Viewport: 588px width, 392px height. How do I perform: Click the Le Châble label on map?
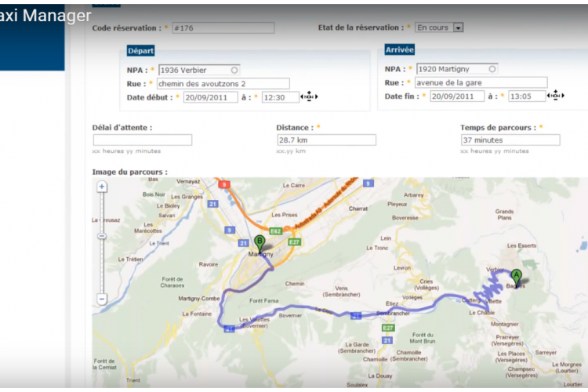point(482,313)
